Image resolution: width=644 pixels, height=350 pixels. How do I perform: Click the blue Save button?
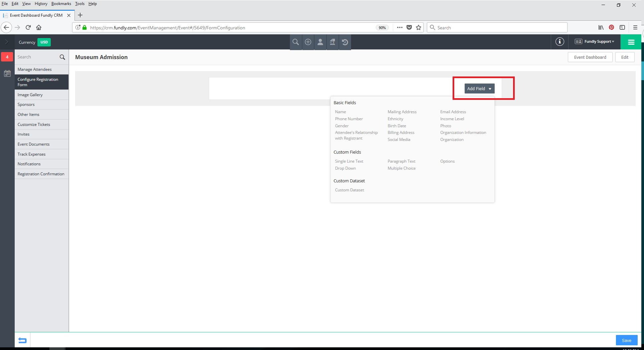click(x=627, y=340)
